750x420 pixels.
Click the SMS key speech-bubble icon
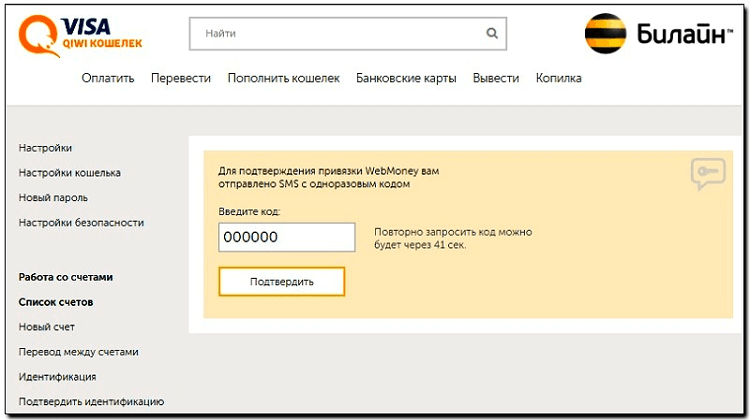(708, 174)
